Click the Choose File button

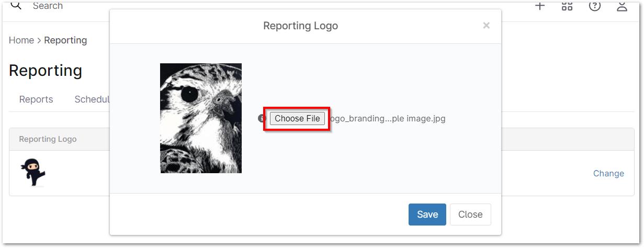click(x=297, y=119)
